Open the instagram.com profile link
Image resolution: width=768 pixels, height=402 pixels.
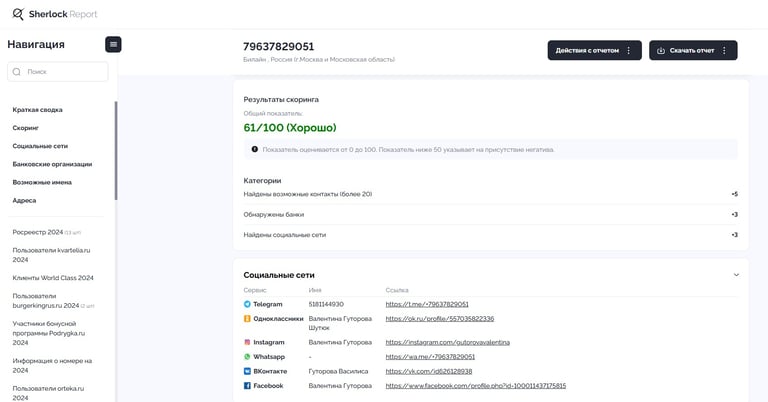point(447,342)
